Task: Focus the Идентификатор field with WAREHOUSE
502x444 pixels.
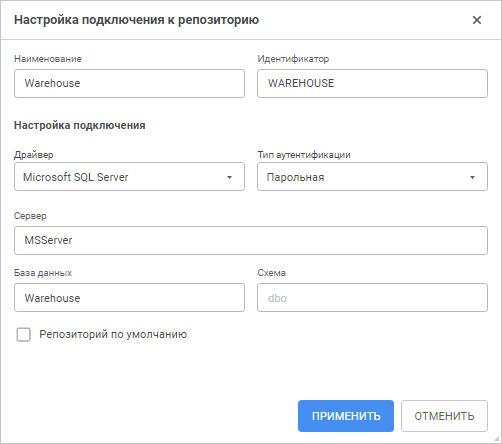Action: 372,83
